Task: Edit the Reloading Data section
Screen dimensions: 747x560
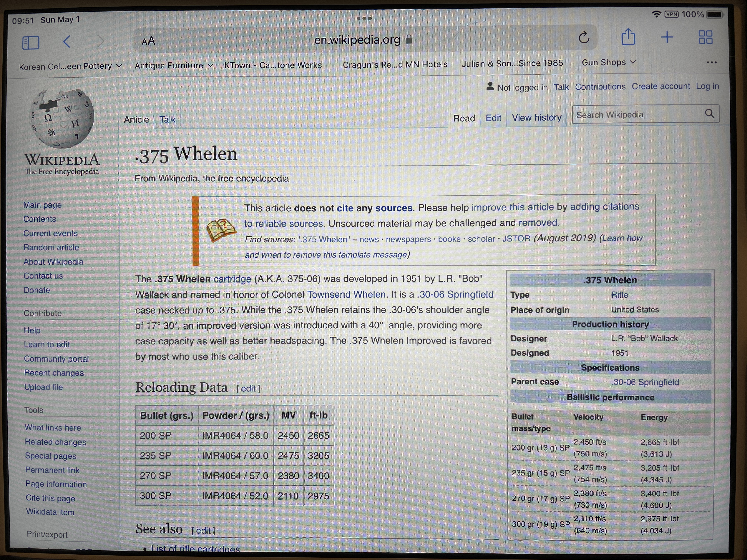Action: pos(248,389)
